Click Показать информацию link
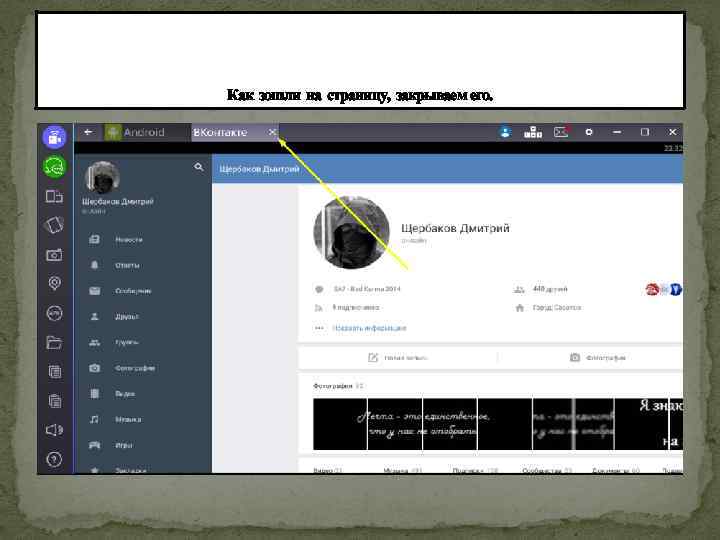The image size is (720, 540). (x=369, y=328)
